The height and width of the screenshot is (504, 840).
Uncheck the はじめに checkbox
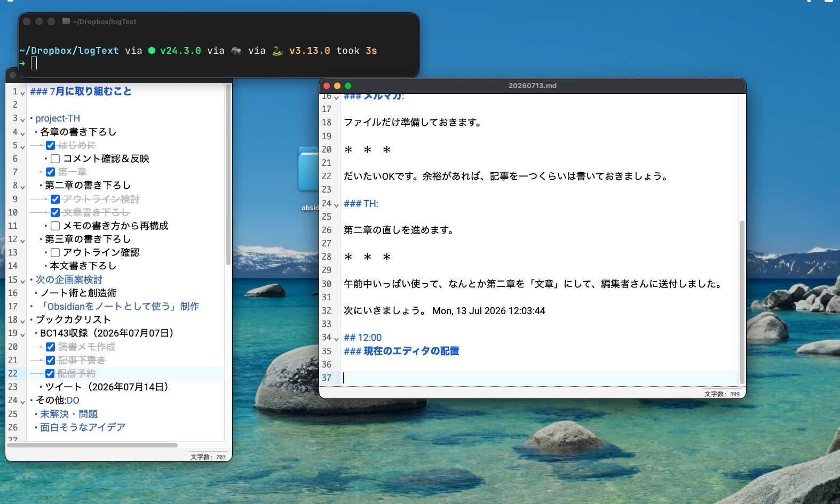51,145
